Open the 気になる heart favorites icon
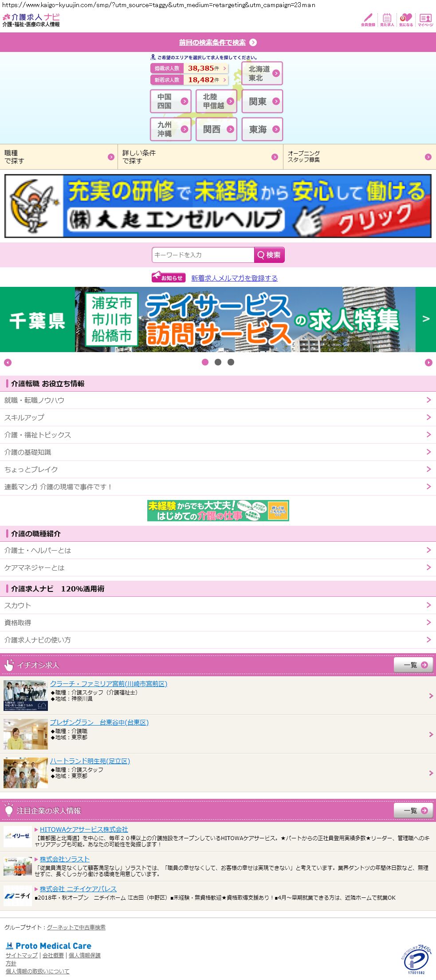The height and width of the screenshot is (980, 436). pyautogui.click(x=406, y=20)
